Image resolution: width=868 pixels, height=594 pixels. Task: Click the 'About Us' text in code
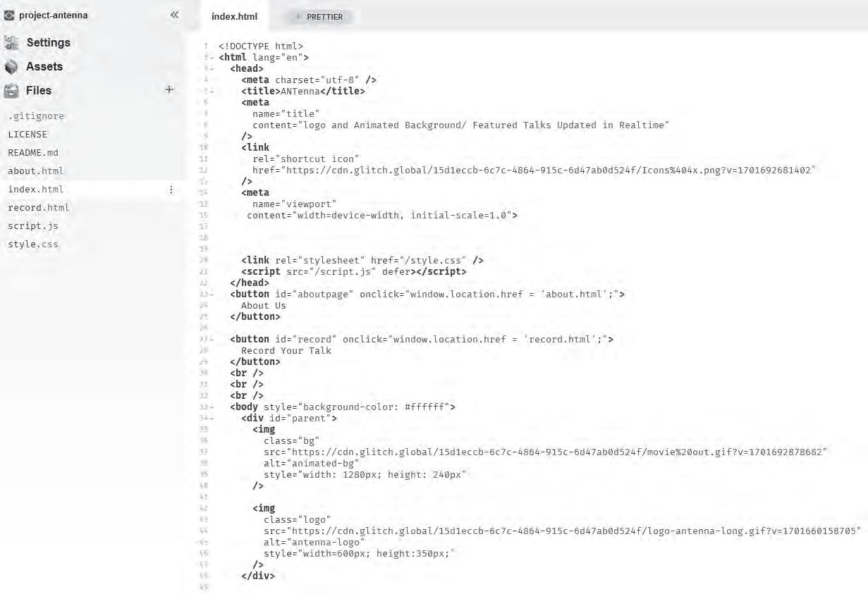pos(264,306)
